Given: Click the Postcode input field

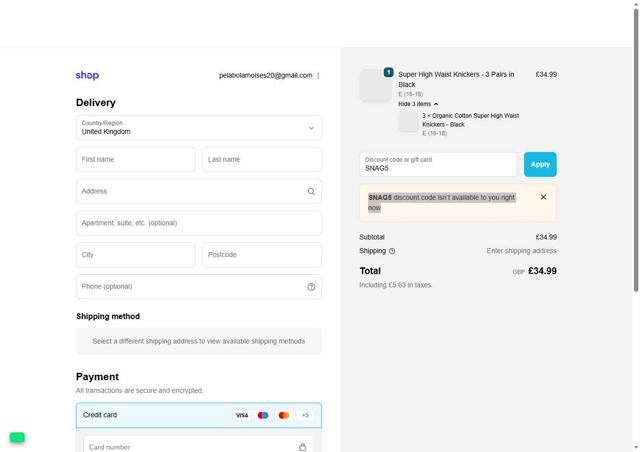Looking at the screenshot, I should (261, 255).
